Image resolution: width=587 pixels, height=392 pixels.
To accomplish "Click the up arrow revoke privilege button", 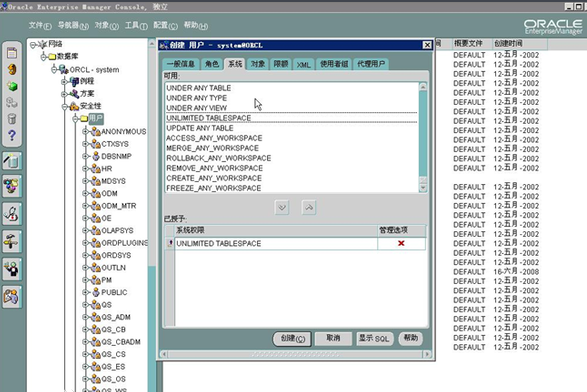I will [309, 207].
